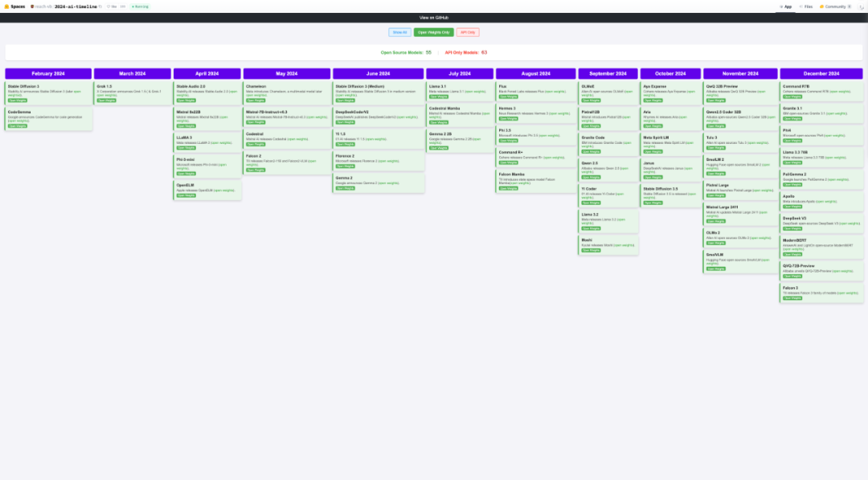Filter by API Only models

click(x=468, y=32)
